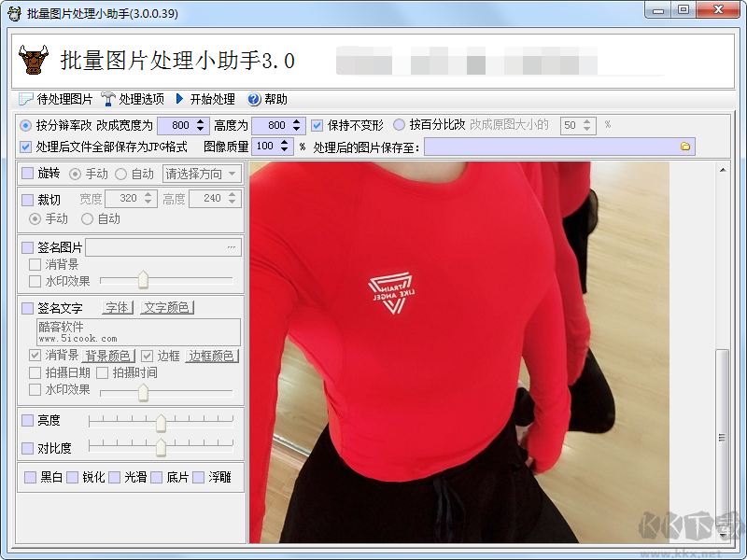Enable the 旋转 rotate checkbox
The image size is (747, 560).
tap(27, 174)
